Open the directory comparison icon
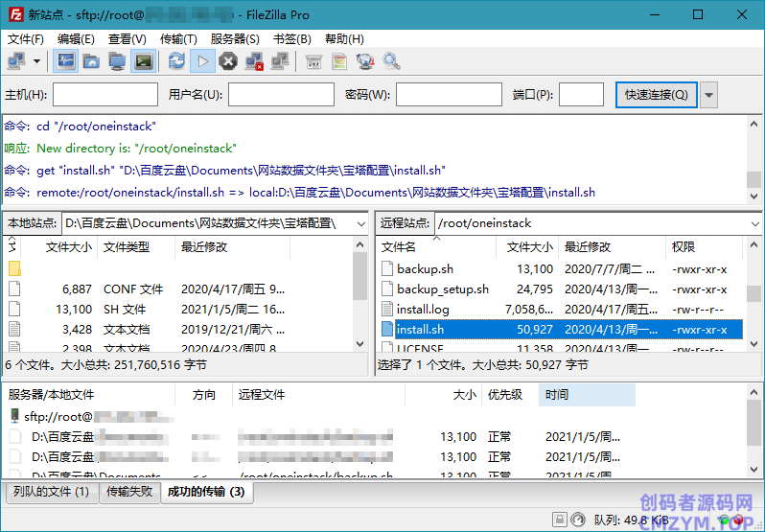The height and width of the screenshot is (532, 765). pos(339,61)
